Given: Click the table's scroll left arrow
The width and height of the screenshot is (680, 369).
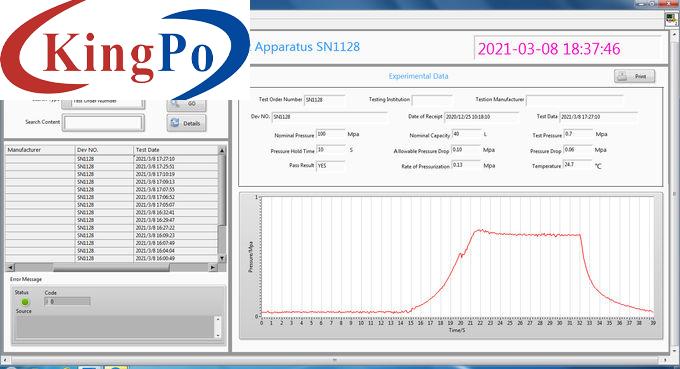Looking at the screenshot, I should (x=10, y=268).
